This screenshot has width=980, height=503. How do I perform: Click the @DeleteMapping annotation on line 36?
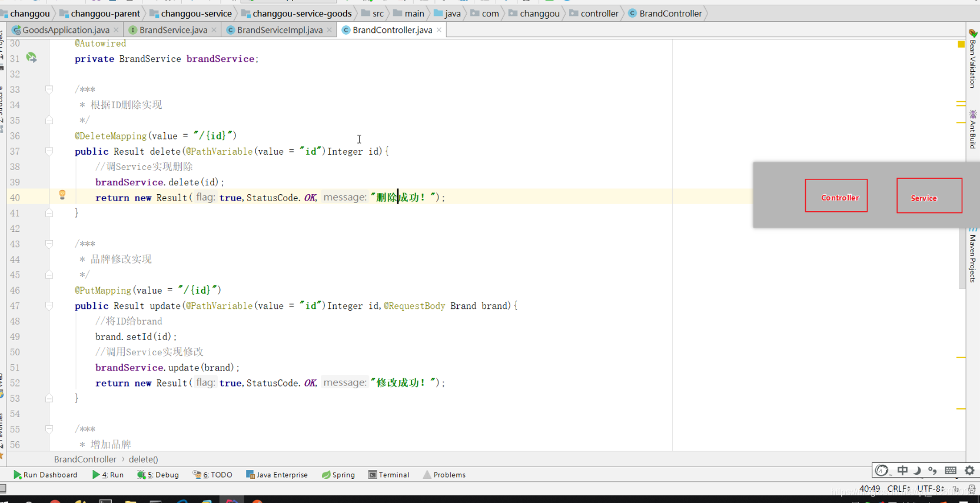click(x=111, y=136)
